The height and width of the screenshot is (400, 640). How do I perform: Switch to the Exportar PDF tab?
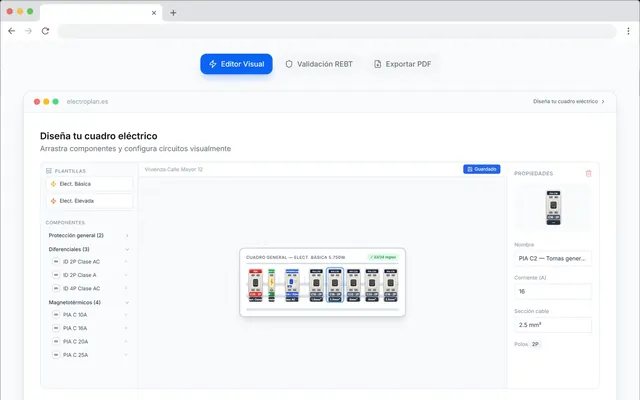point(402,64)
